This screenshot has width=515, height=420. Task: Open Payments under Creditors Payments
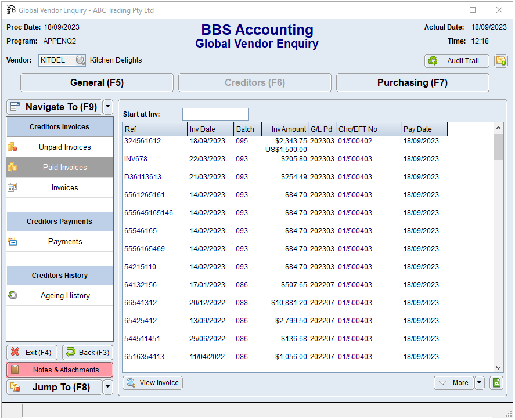coord(64,242)
